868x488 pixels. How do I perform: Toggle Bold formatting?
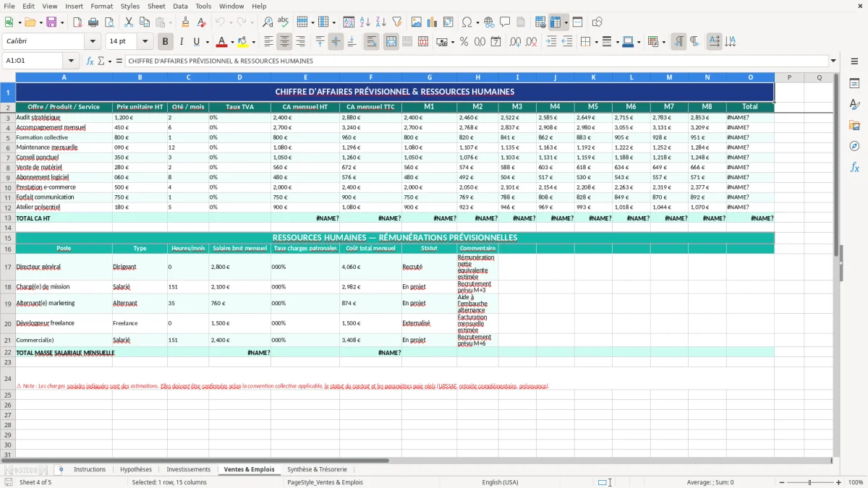tap(165, 42)
